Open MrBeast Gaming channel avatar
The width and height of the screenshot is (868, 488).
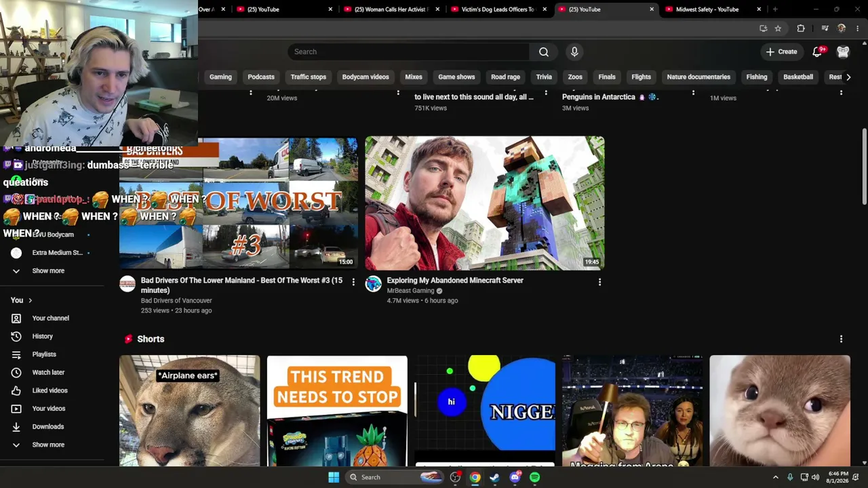[x=373, y=284]
